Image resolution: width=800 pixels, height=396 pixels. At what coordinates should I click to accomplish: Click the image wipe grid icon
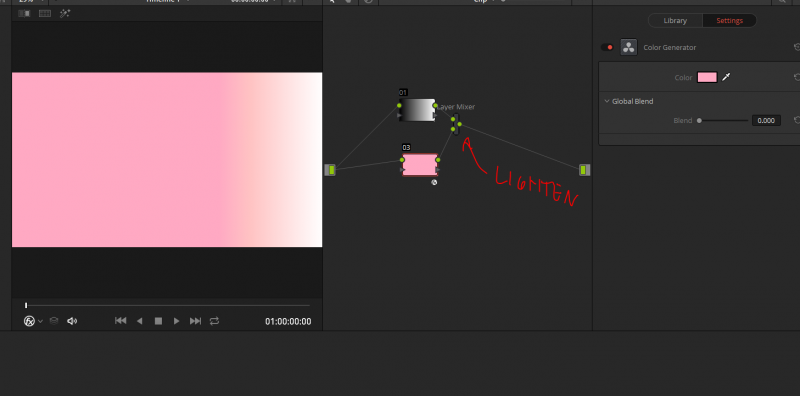[45, 14]
